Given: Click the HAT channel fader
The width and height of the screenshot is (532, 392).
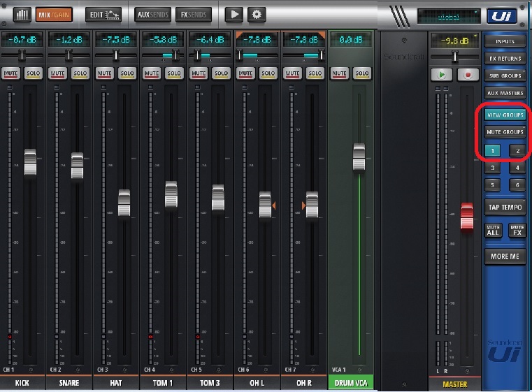Looking at the screenshot, I should [124, 203].
